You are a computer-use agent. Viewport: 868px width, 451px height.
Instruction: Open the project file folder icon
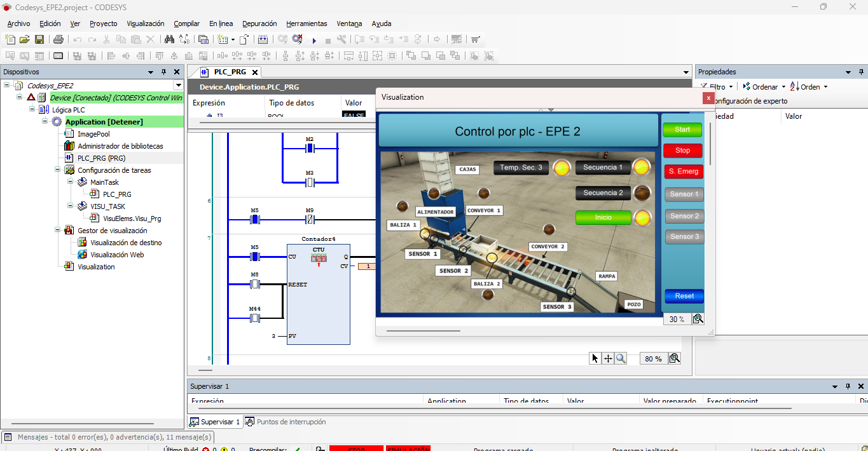25,39
